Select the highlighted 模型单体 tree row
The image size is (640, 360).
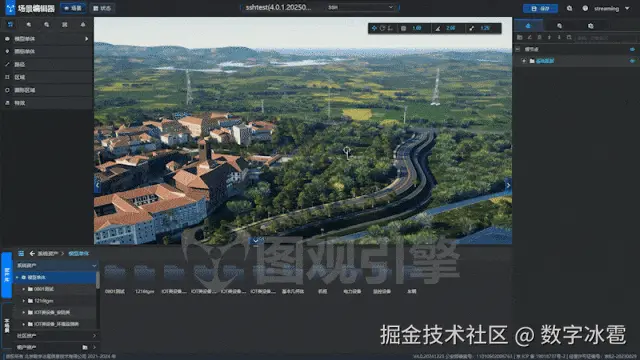point(56,278)
